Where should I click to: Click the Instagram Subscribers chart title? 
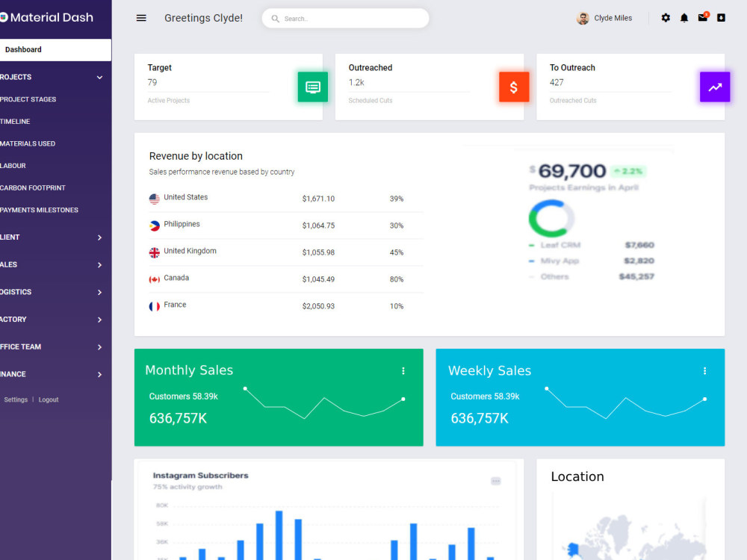200,475
